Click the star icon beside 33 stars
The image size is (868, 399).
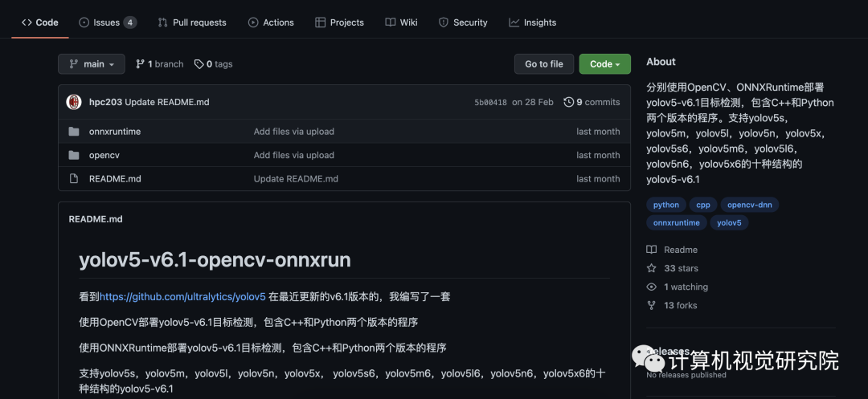[652, 268]
